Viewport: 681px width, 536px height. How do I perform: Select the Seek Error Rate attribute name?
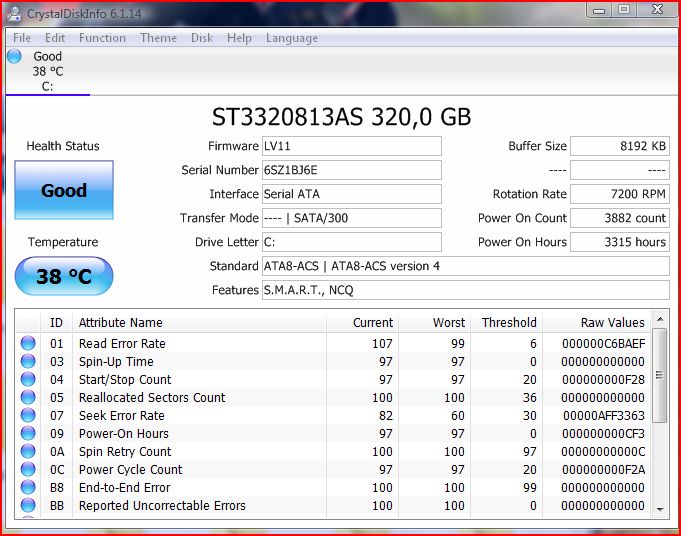pyautogui.click(x=122, y=416)
